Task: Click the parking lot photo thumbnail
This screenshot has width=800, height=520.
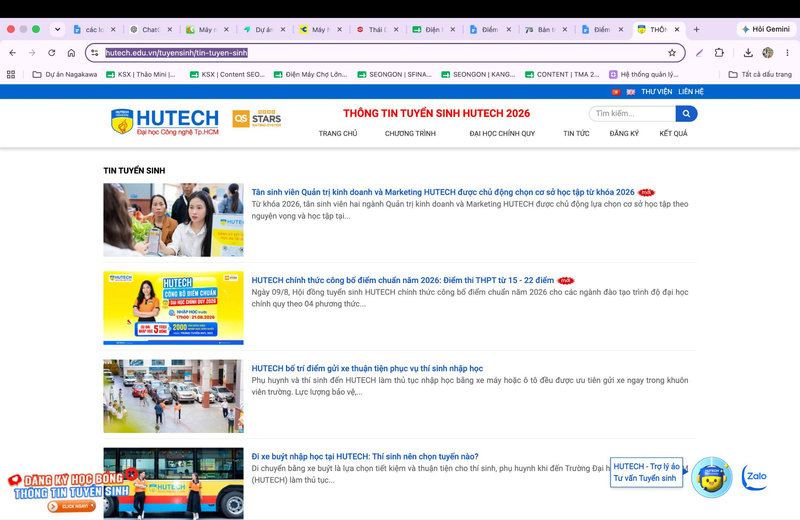Action: (x=173, y=397)
